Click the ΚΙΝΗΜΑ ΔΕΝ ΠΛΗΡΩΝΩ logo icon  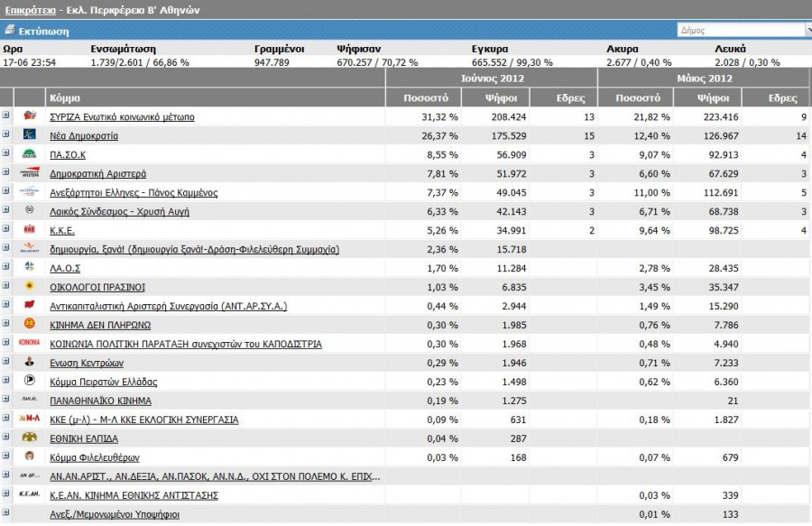click(x=30, y=325)
